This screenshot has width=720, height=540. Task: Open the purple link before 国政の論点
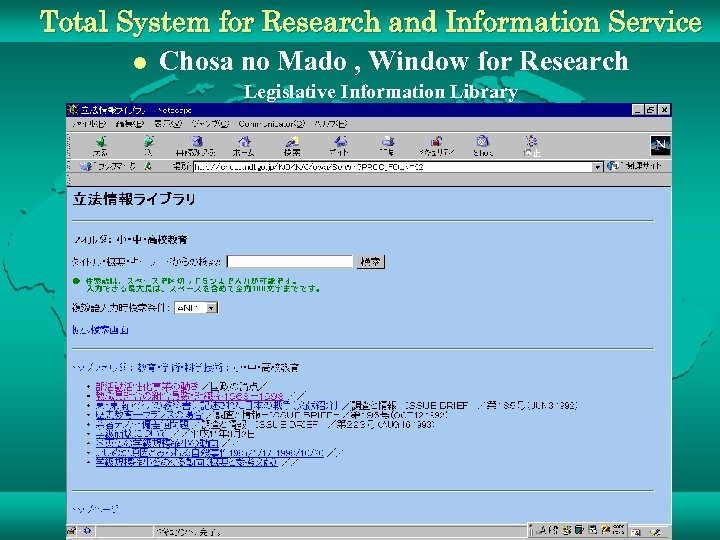pyautogui.click(x=147, y=386)
